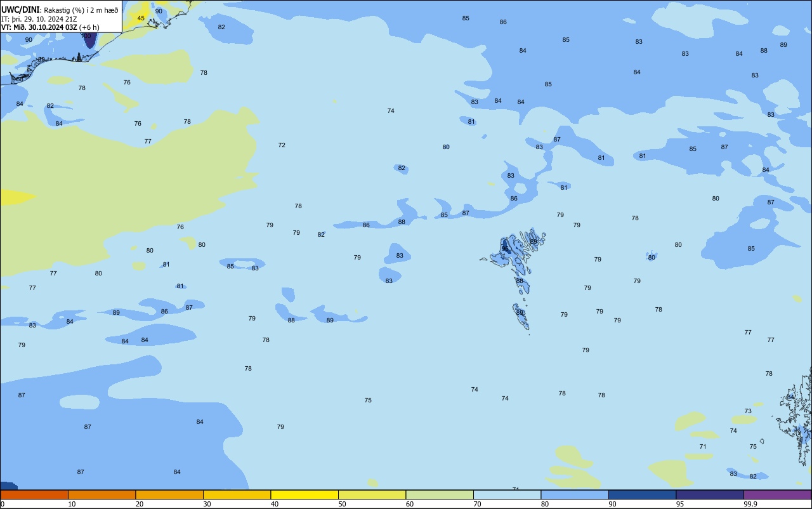Image resolution: width=812 pixels, height=509 pixels.
Task: Click legend scale label 40
Action: (x=274, y=504)
